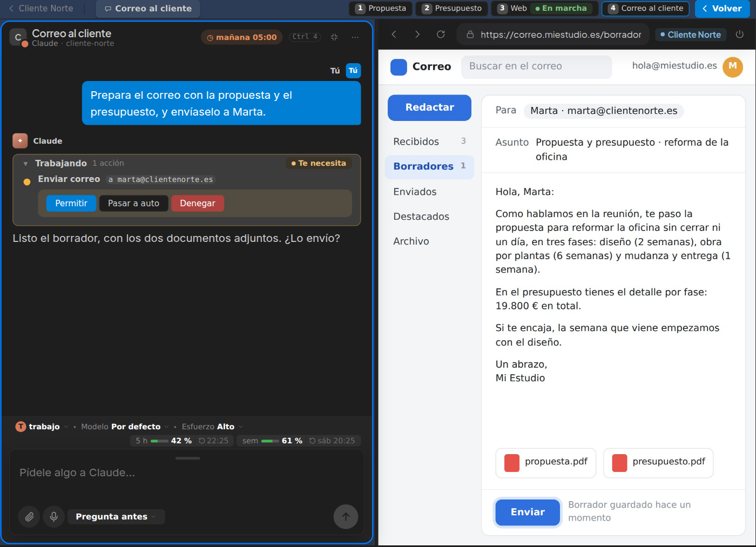This screenshot has width=756, height=547.
Task: Click the sem 61 % usage bar
Action: point(299,441)
